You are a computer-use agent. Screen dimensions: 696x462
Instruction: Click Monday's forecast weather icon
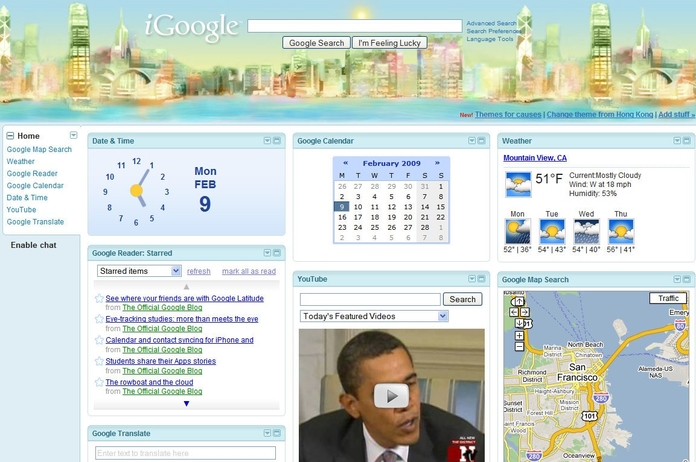click(518, 231)
